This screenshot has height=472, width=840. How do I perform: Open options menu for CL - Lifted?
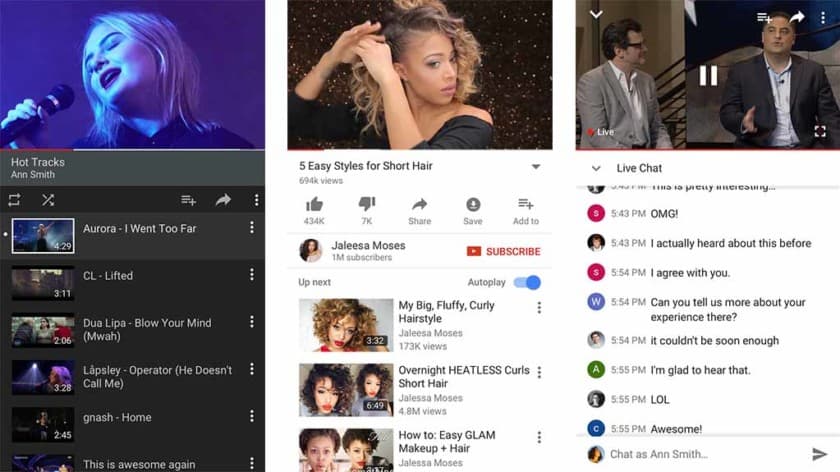[x=252, y=275]
